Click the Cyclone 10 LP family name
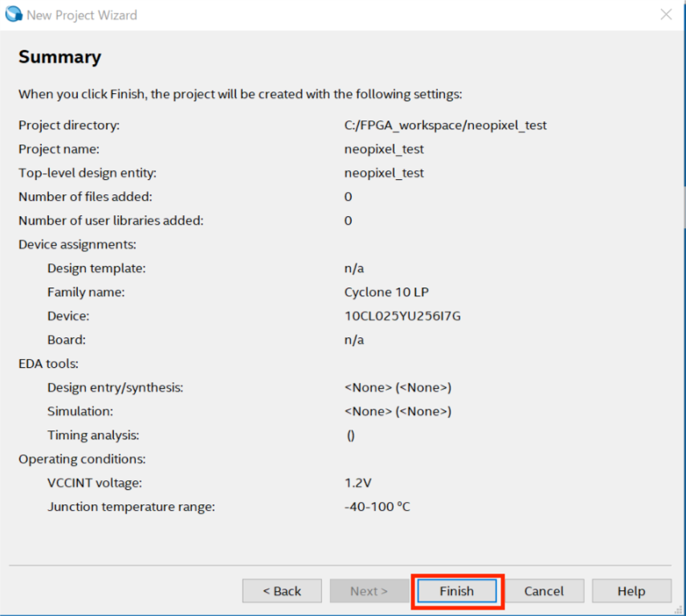 pos(392,292)
